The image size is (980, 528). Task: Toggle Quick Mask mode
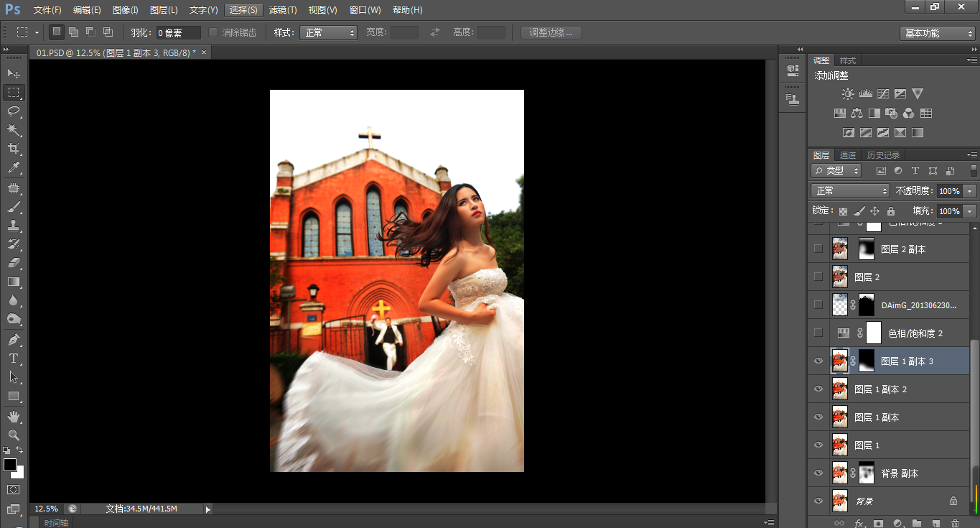tap(14, 490)
